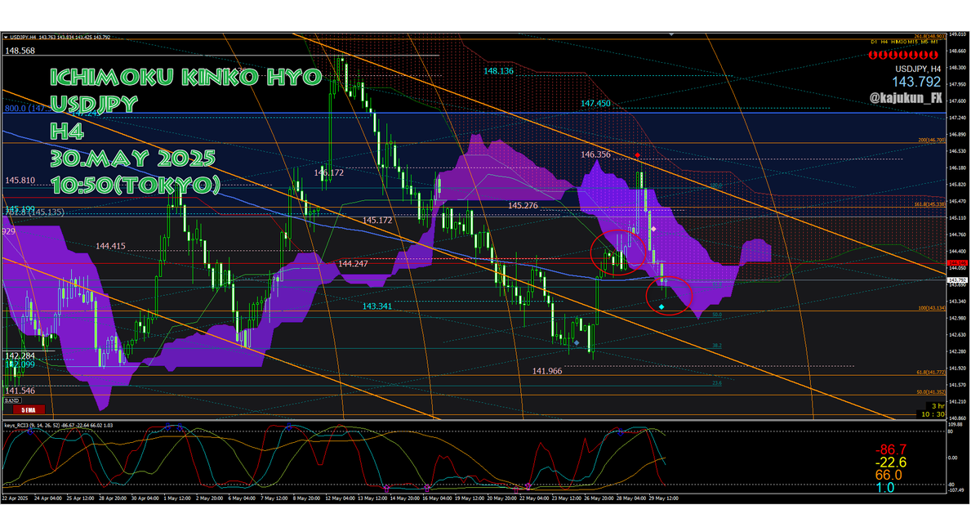This screenshot has height=505, width=980.
Task: Click the 3 hr timer label
Action: tap(938, 405)
